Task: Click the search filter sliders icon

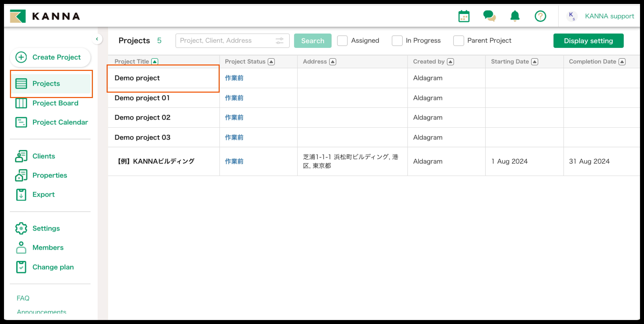Action: (279, 41)
